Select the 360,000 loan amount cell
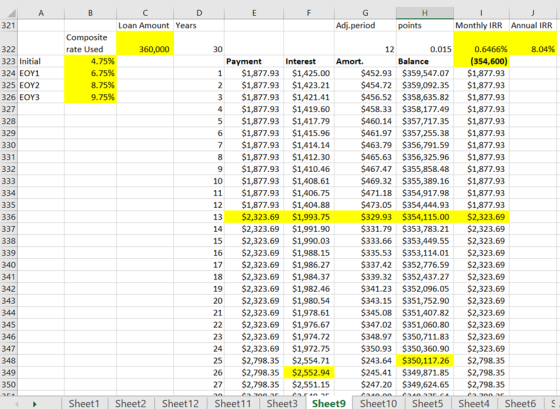 click(145, 43)
